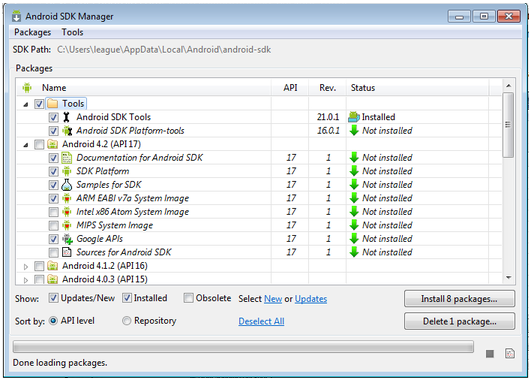Select the Samples for SDK row name
Screen dimensions: 531x380
tap(109, 185)
